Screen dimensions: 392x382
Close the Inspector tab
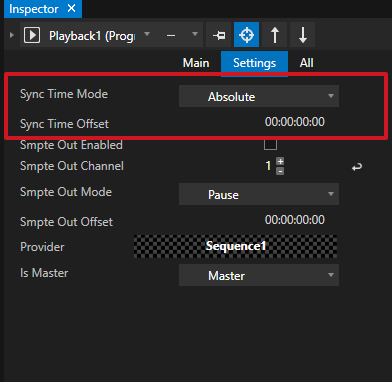coord(71,8)
